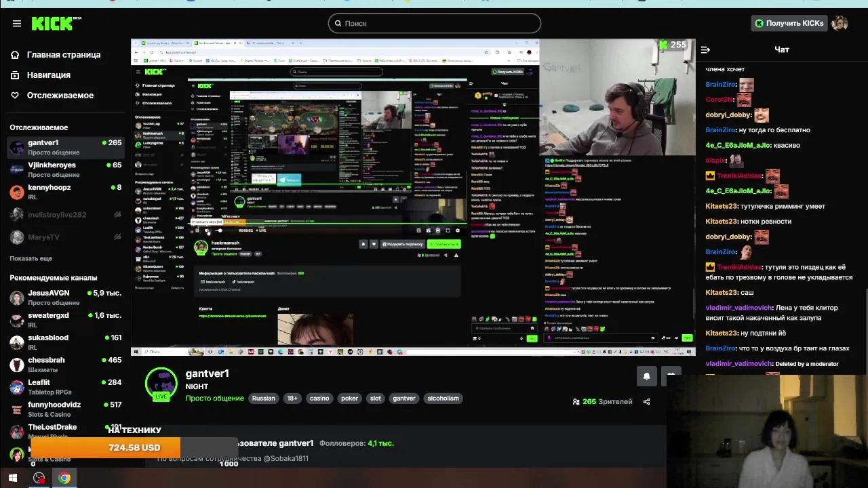Screen dimensions: 868x488
Task: Open recommended channel Leaflit
Action: [x=65, y=387]
